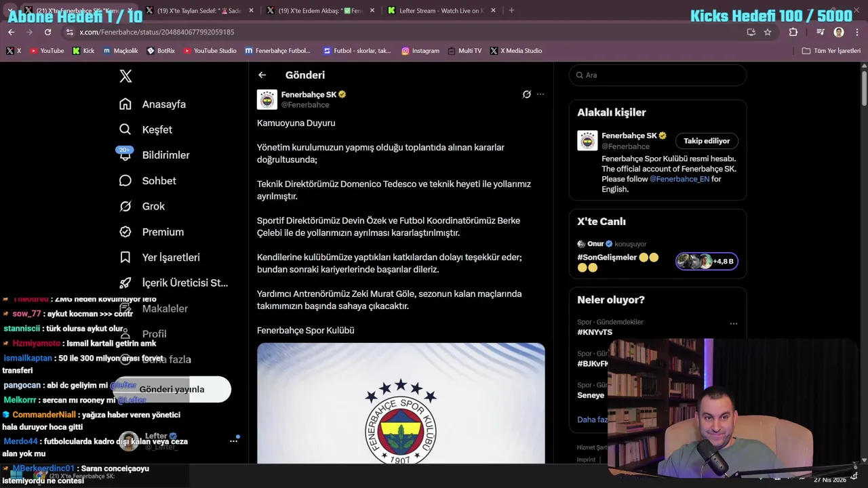The image size is (868, 488).
Task: Open the site info icon beside URL
Action: (x=69, y=32)
